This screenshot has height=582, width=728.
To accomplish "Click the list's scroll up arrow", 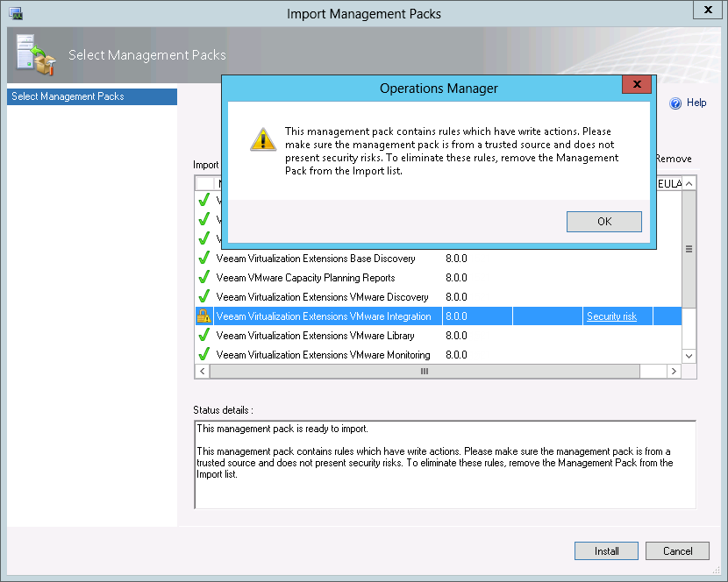I will (x=689, y=183).
